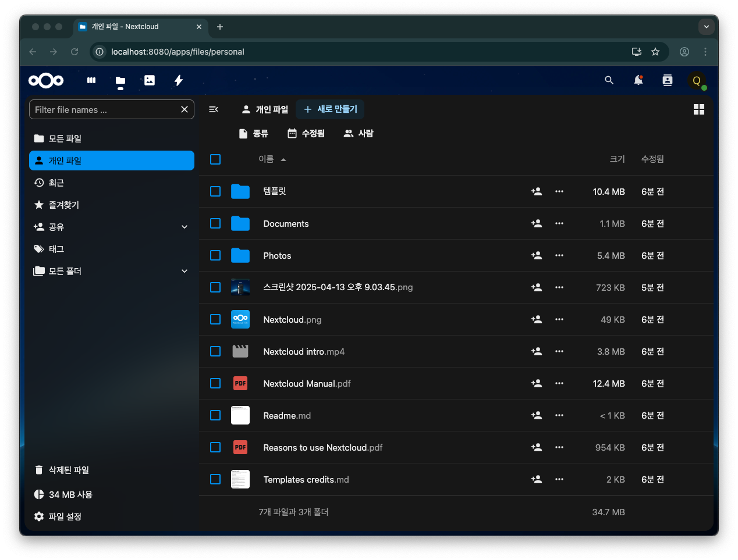
Task: Select the 스크린샷 png file checkbox
Action: [215, 287]
